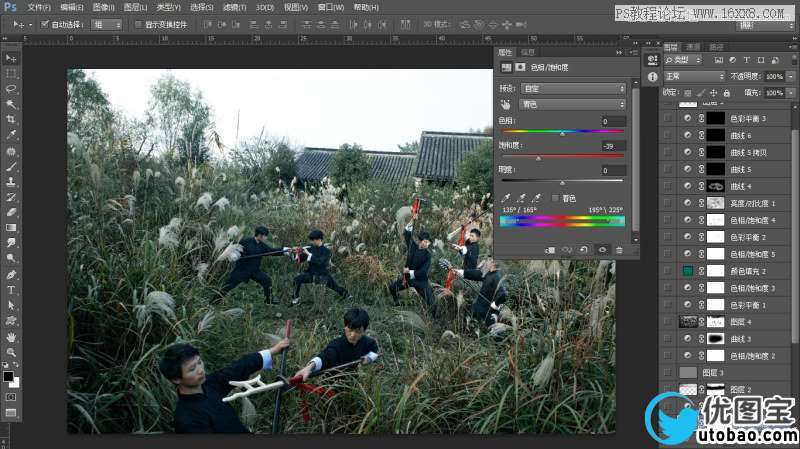The height and width of the screenshot is (449, 800).
Task: Select the Clone Stamp tool
Action: tap(11, 182)
